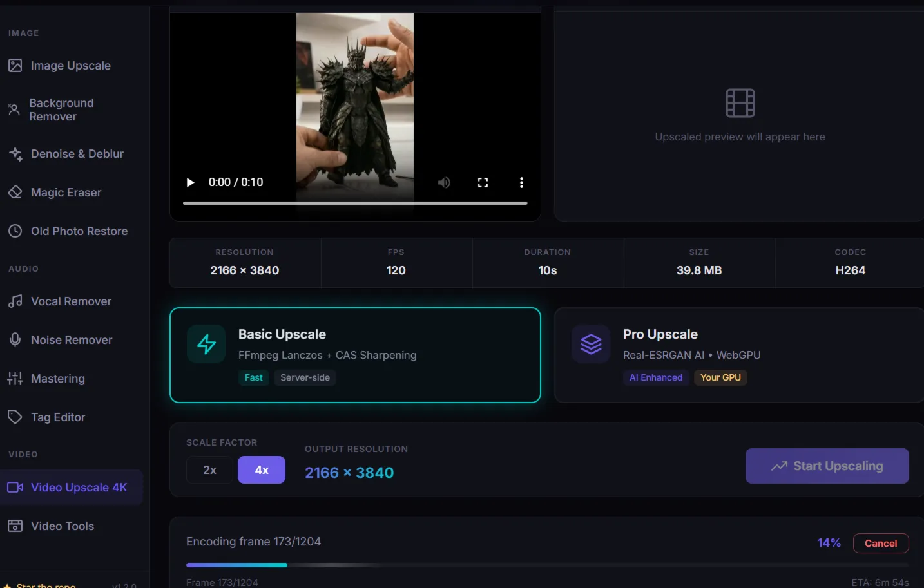Image resolution: width=924 pixels, height=588 pixels.
Task: Select the 4x scale factor
Action: [262, 470]
